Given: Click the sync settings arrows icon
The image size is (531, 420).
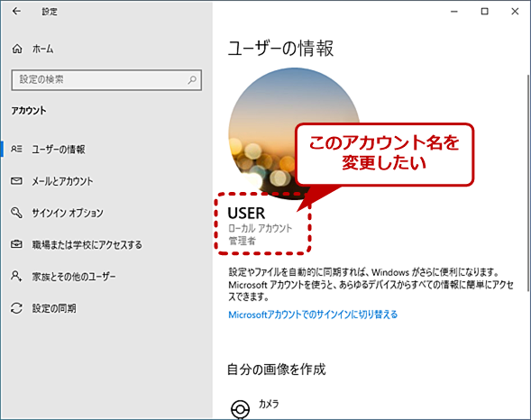Looking at the screenshot, I should pos(16,308).
